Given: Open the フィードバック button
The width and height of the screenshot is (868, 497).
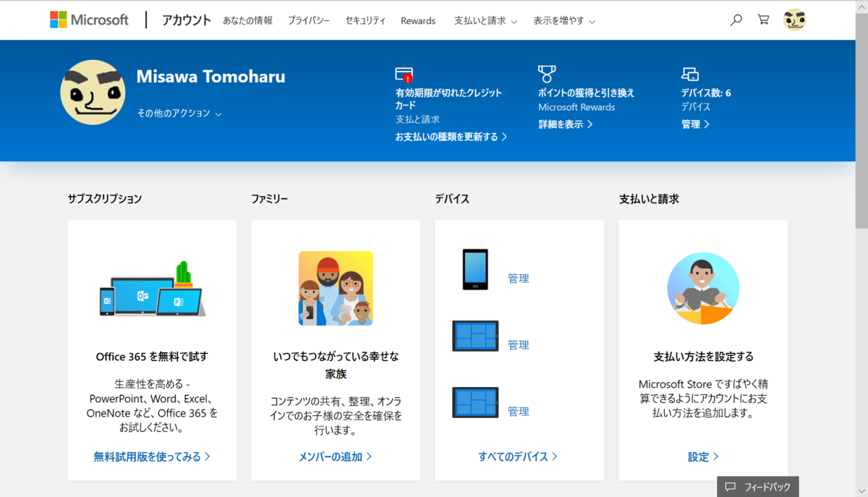Looking at the screenshot, I should coord(758,487).
